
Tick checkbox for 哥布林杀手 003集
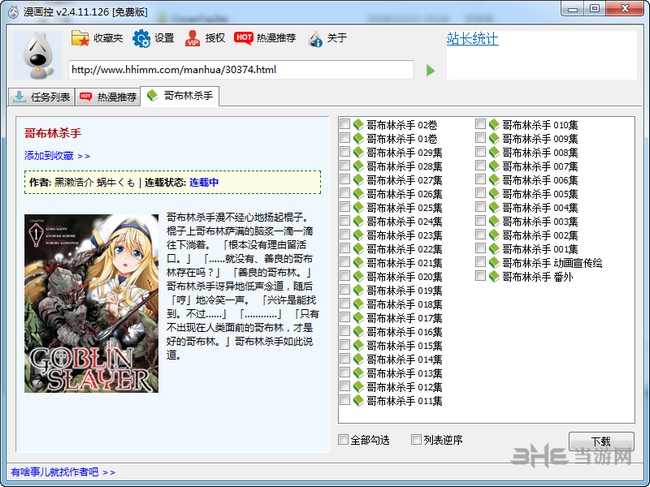480,220
